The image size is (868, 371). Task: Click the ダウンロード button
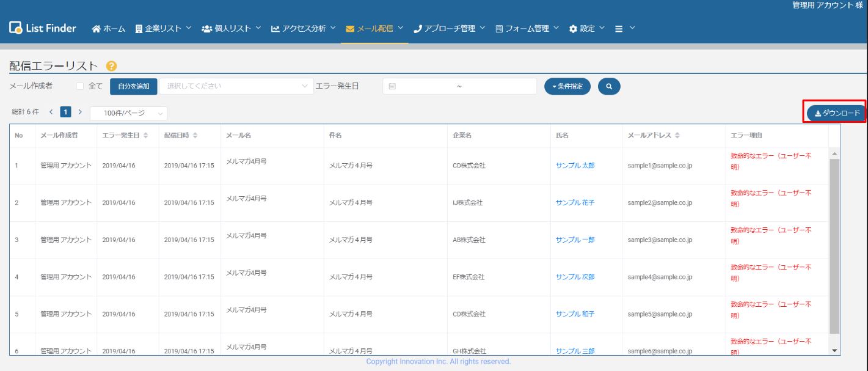click(836, 112)
